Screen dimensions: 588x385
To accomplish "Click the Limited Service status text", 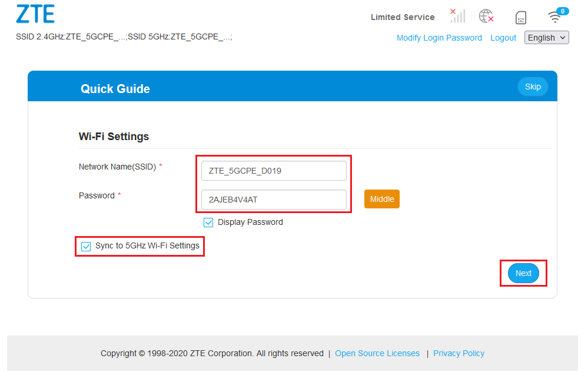I will pos(403,17).
